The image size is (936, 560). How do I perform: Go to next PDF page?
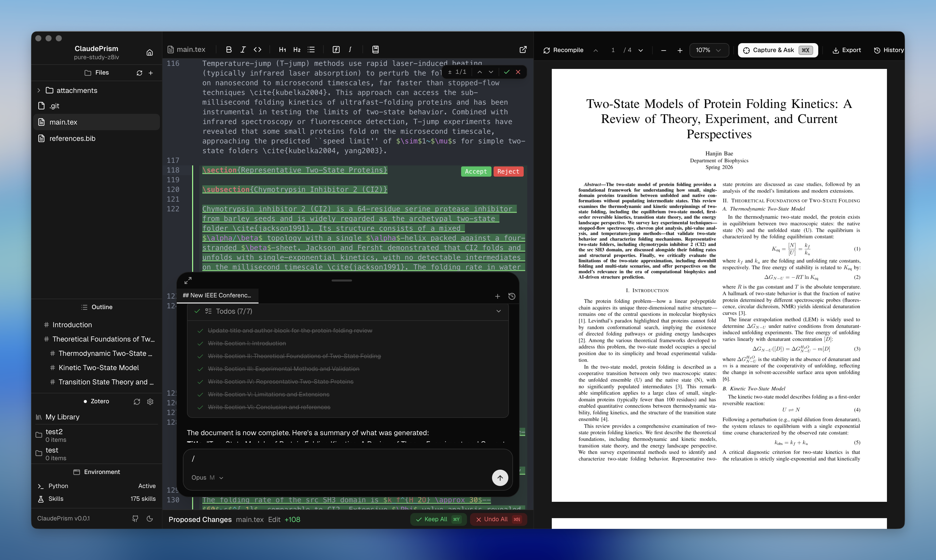coord(640,50)
